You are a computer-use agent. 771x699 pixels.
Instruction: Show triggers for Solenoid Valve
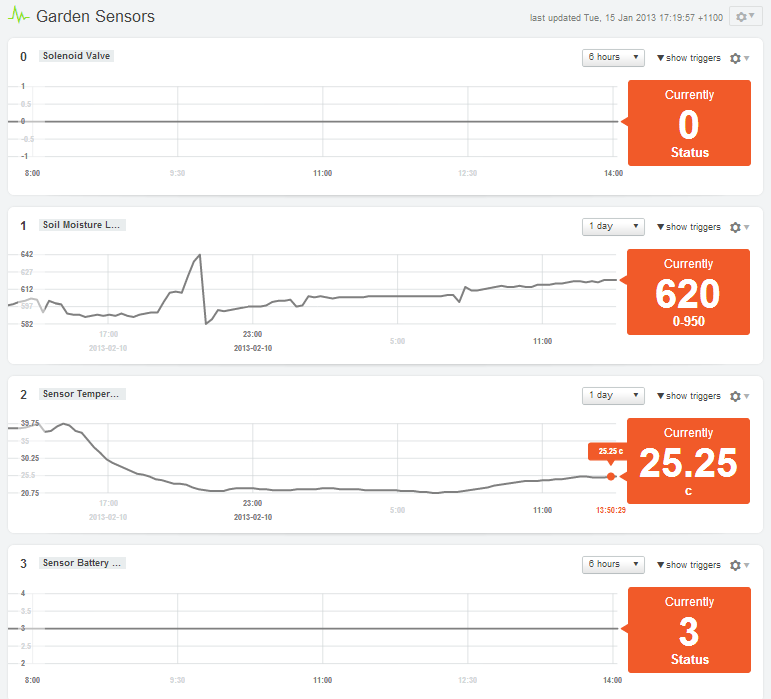[688, 58]
